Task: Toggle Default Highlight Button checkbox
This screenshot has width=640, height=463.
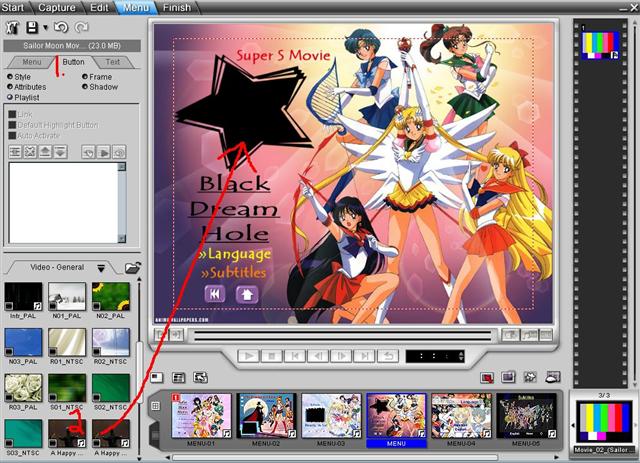Action: (12, 125)
